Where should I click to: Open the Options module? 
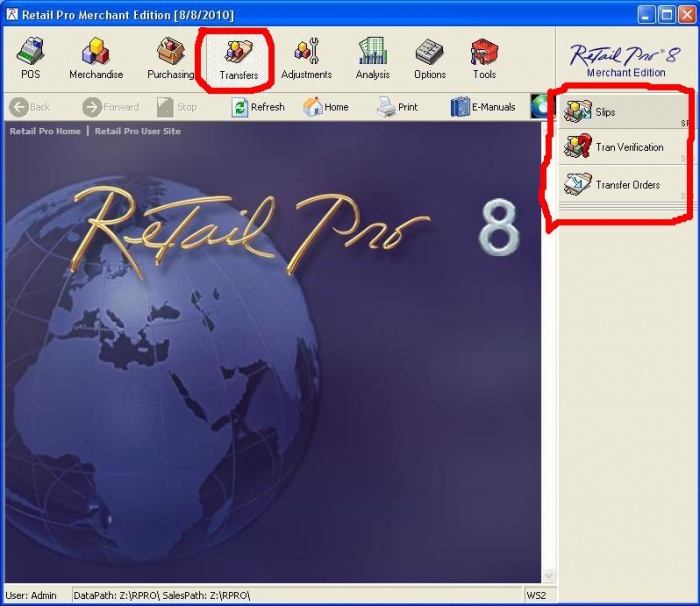click(429, 59)
